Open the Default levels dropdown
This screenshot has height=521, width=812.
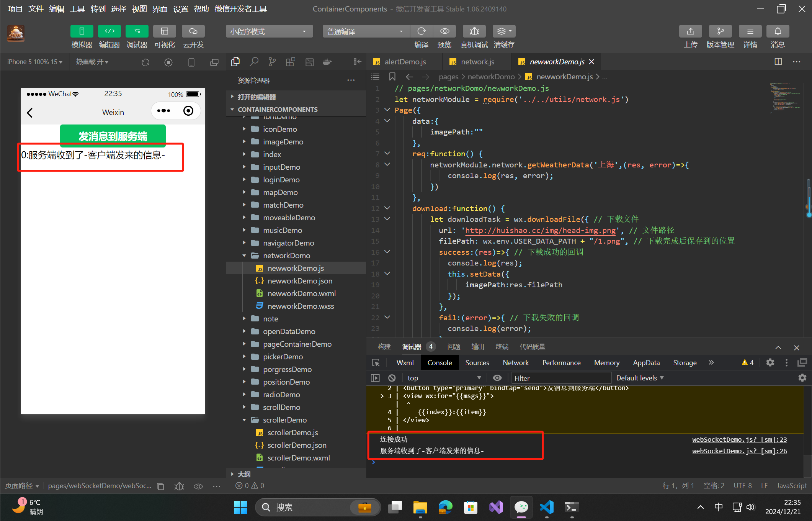click(x=639, y=378)
